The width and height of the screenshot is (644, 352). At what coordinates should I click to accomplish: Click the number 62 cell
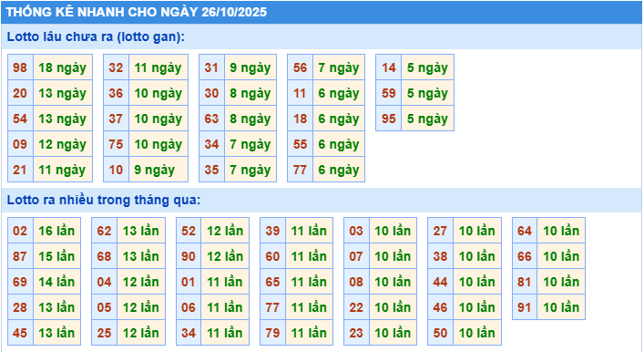point(105,231)
